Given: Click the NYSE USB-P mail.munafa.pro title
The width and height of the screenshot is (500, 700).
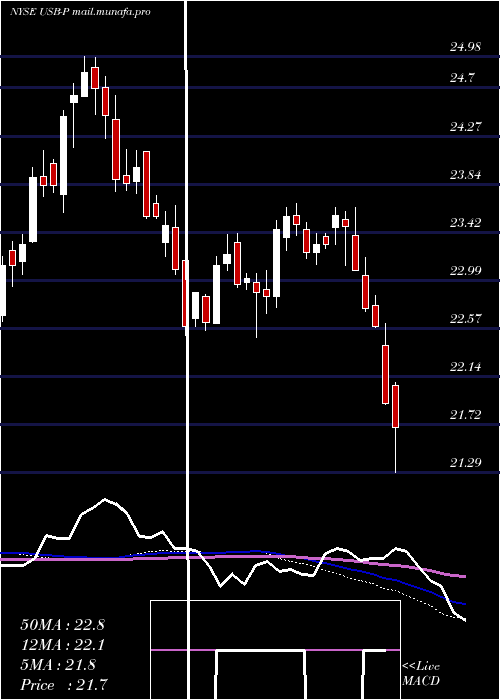Looking at the screenshot, I should (x=80, y=12).
